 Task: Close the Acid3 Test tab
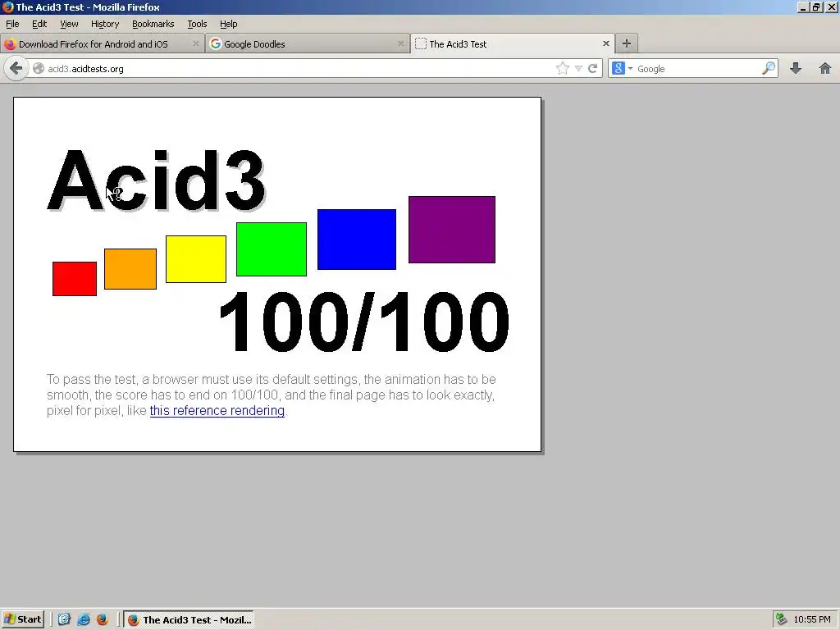coord(606,44)
